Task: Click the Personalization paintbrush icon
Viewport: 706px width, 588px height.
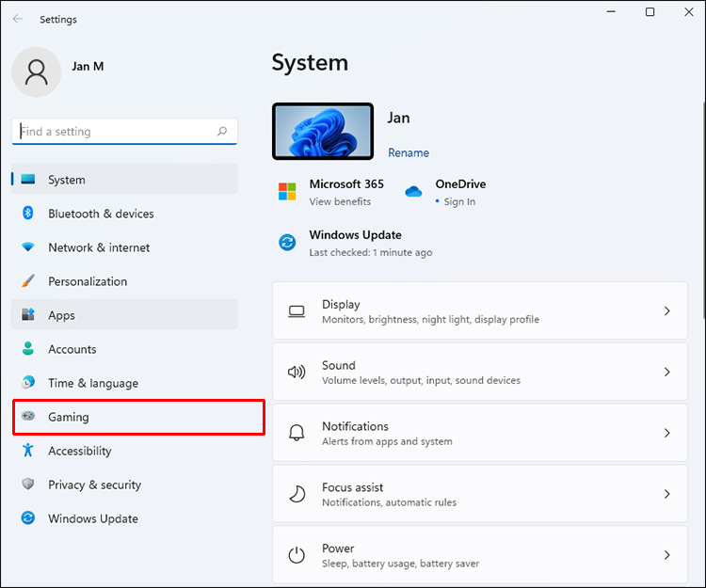Action: point(28,280)
